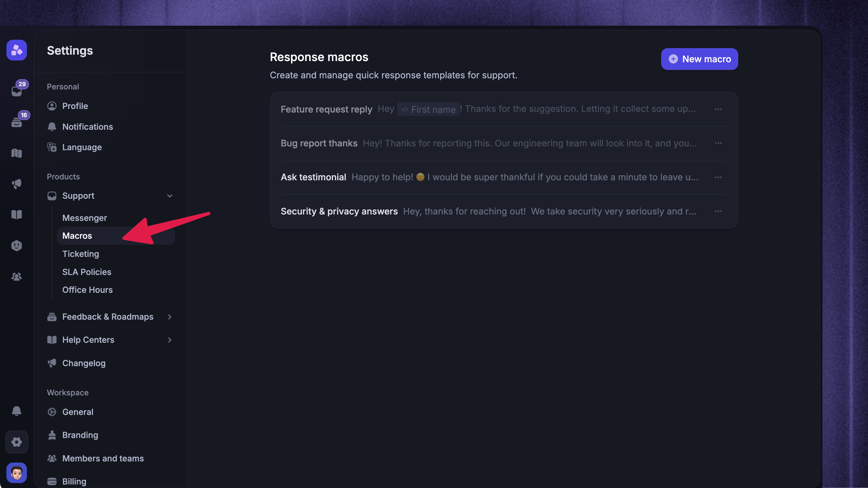Open the notifications bell in left rail
The height and width of the screenshot is (488, 868).
(16, 411)
